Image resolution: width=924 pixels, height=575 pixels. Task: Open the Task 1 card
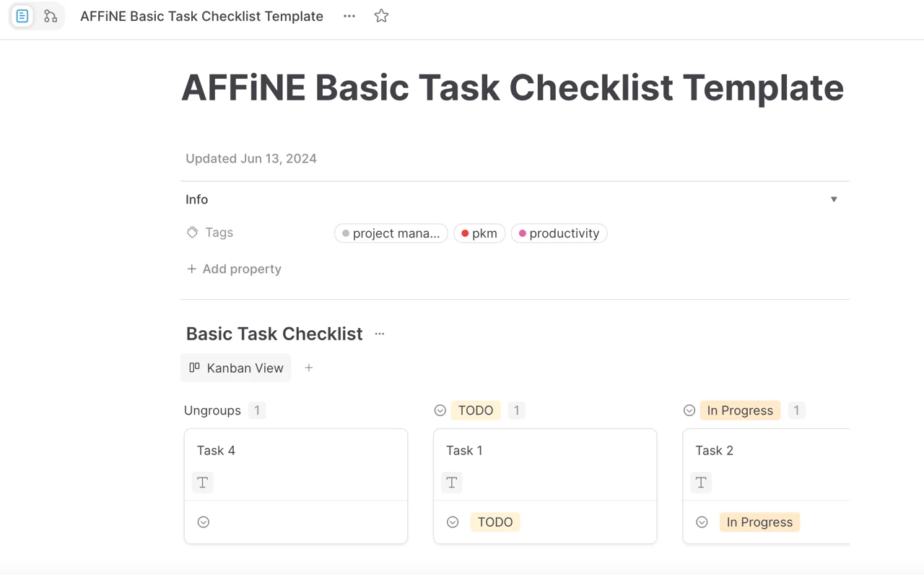tap(545, 485)
